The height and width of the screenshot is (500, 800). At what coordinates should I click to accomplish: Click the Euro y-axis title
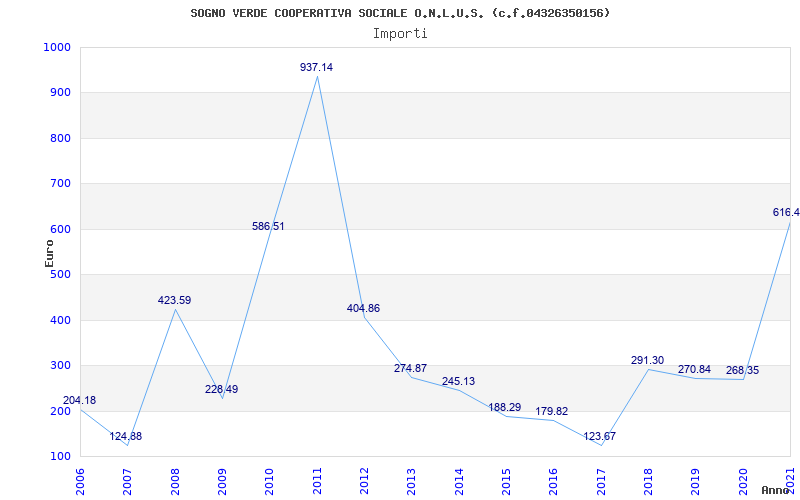click(49, 253)
